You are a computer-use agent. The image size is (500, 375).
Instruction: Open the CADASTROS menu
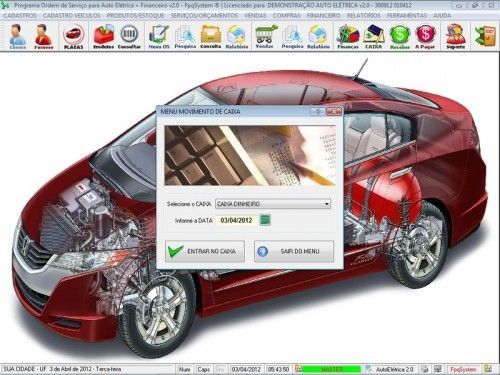point(20,16)
